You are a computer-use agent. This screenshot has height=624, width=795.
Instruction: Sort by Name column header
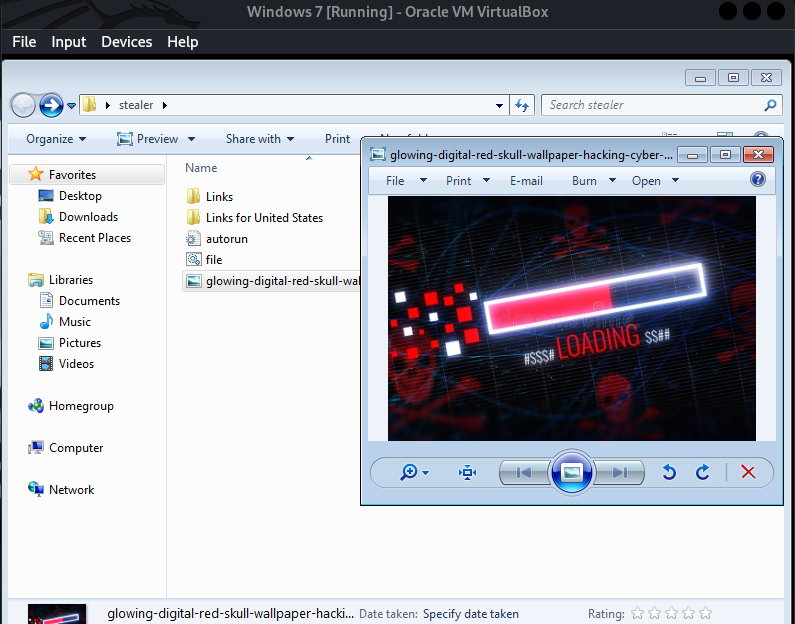point(201,168)
